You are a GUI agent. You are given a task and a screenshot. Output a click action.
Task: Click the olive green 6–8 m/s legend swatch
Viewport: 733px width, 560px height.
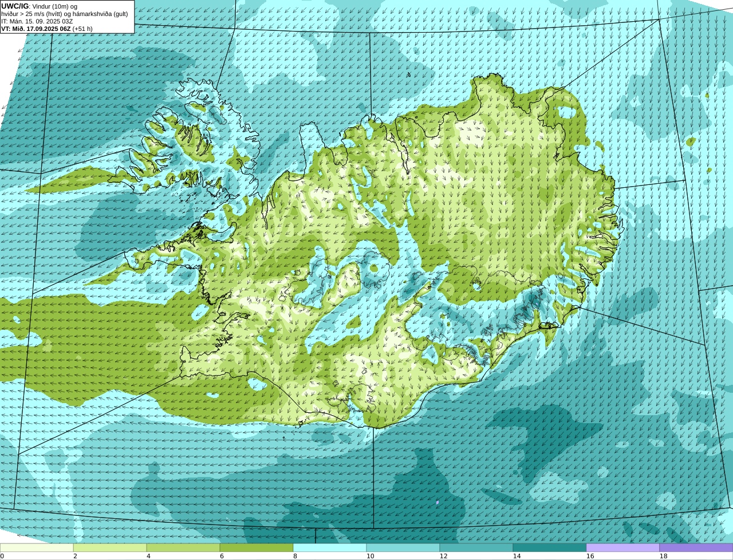(257, 547)
